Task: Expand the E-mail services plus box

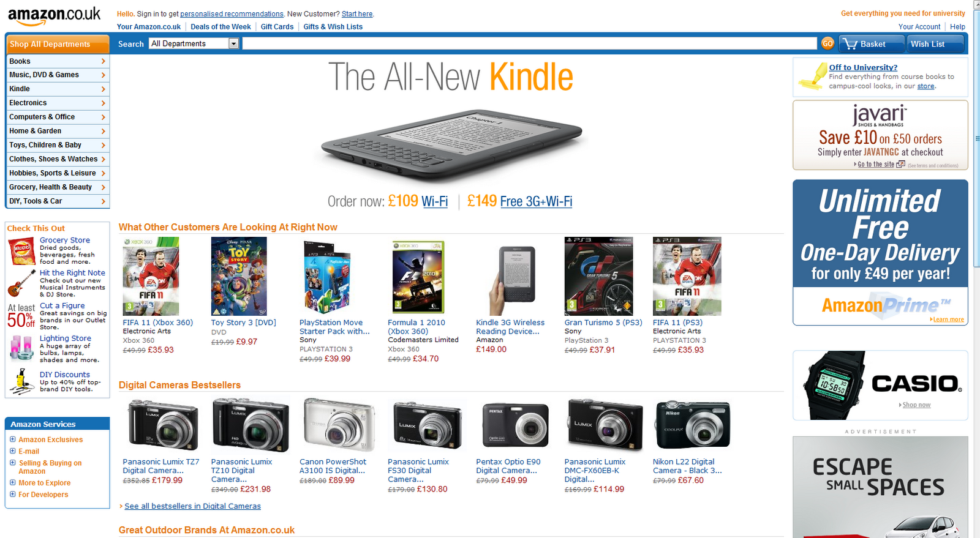Action: point(13,451)
